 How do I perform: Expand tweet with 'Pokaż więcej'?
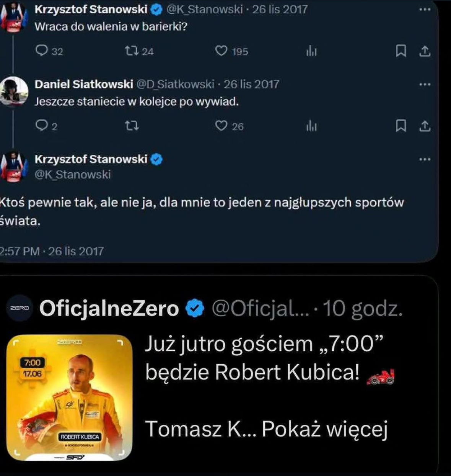(x=324, y=429)
